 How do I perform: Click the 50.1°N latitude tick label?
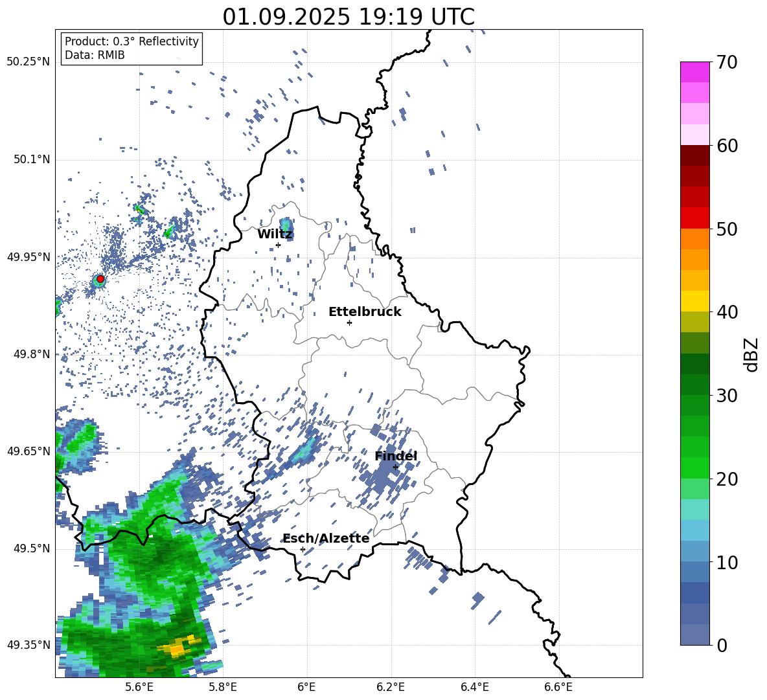click(x=31, y=159)
